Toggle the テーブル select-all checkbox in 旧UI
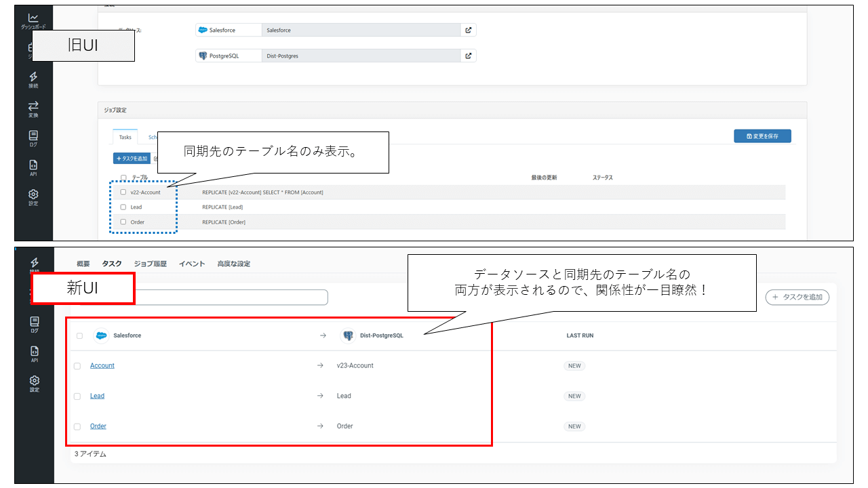Image resolution: width=868 pixels, height=488 pixels. point(123,177)
